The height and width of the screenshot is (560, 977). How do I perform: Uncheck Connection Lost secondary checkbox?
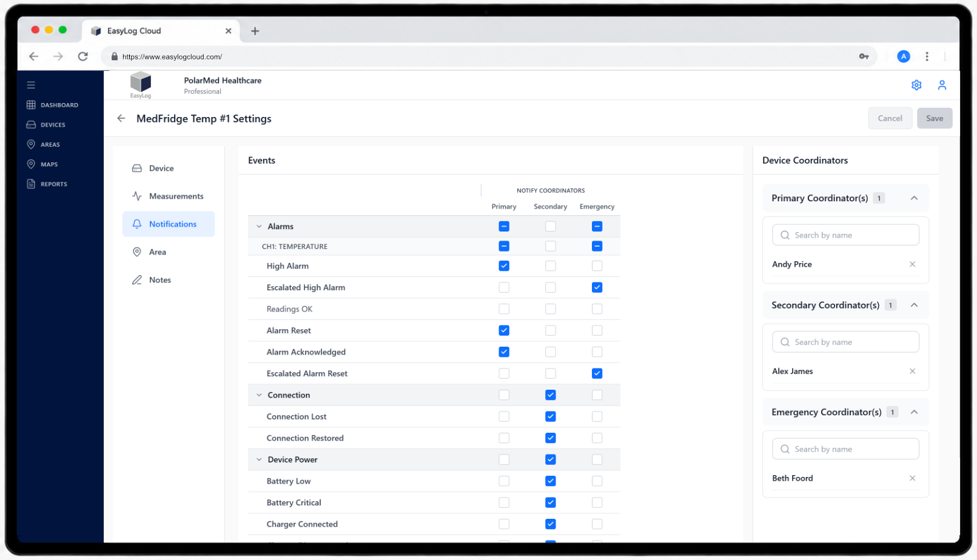(551, 416)
